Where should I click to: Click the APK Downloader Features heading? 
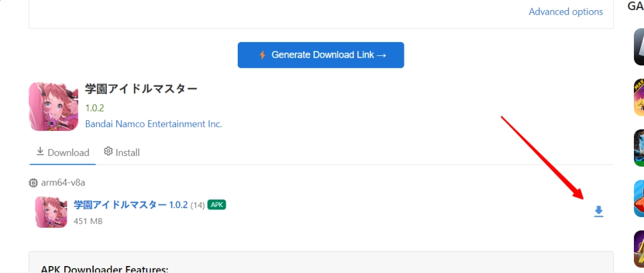pyautogui.click(x=104, y=269)
